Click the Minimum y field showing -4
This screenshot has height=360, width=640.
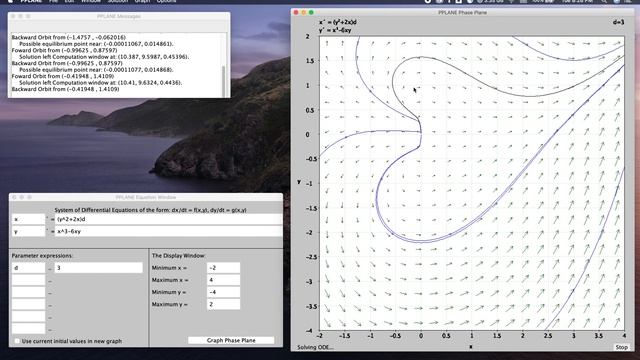point(223,292)
